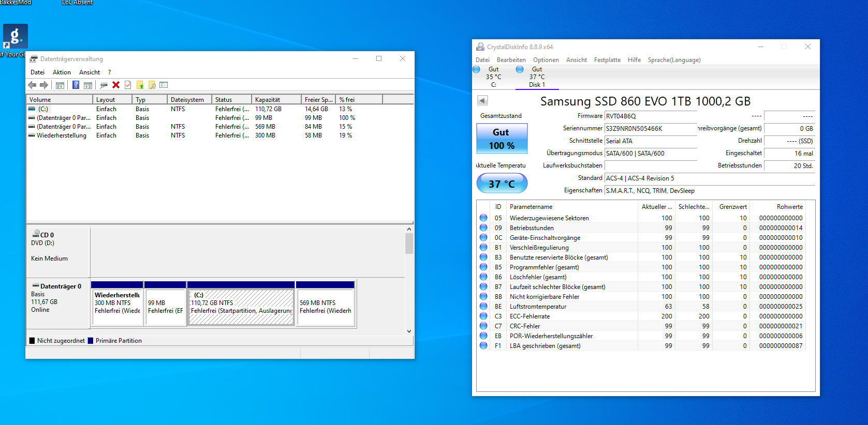Open the desktop shortcut icon with letter g
Screen dimensions: 868x425
click(15, 36)
